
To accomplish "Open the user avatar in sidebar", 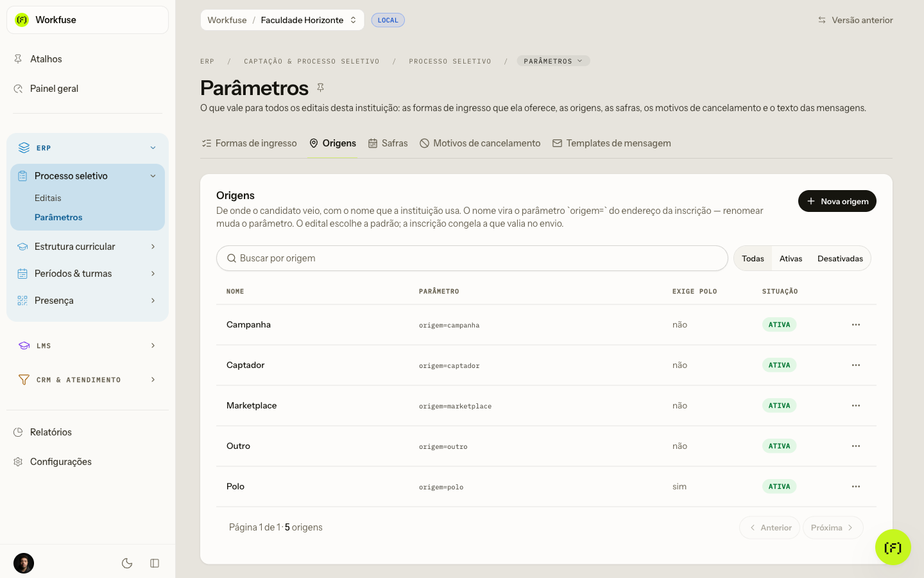I will pyautogui.click(x=24, y=563).
